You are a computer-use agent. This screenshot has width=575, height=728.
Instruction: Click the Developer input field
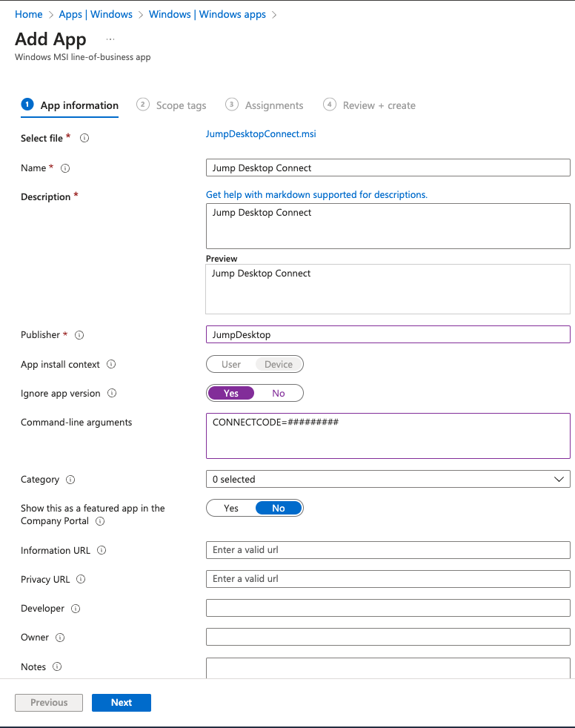pos(388,608)
